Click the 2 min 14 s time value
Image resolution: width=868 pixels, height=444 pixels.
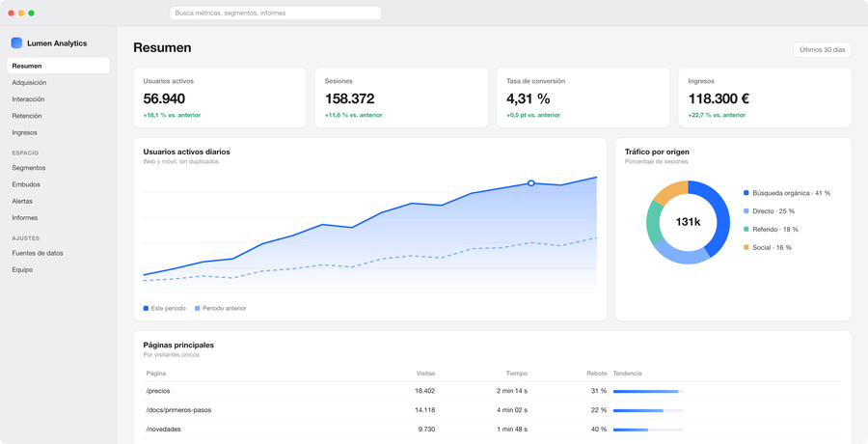coord(512,391)
